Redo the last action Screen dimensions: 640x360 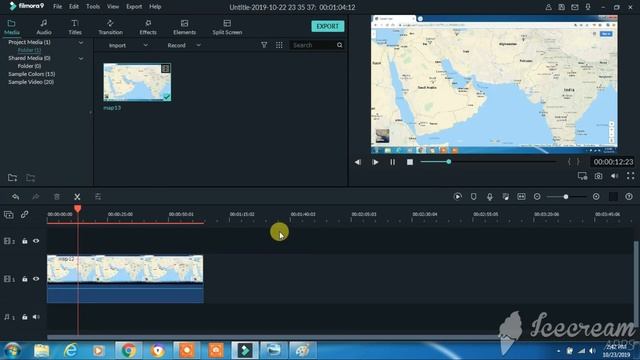[36, 197]
